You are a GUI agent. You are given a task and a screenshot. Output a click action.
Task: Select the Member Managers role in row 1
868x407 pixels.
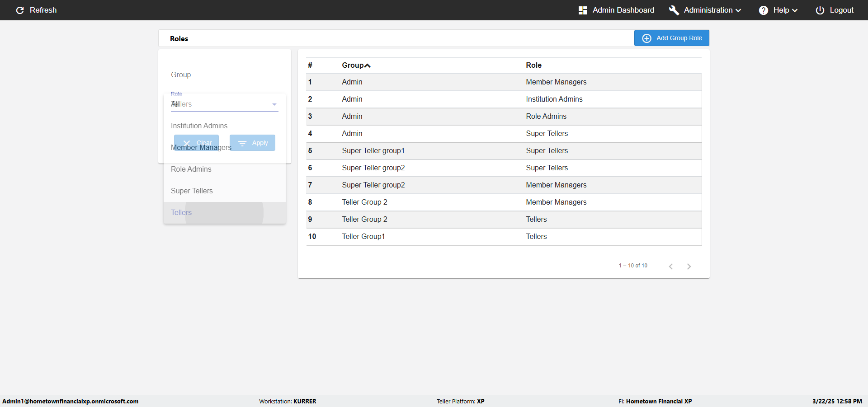556,82
